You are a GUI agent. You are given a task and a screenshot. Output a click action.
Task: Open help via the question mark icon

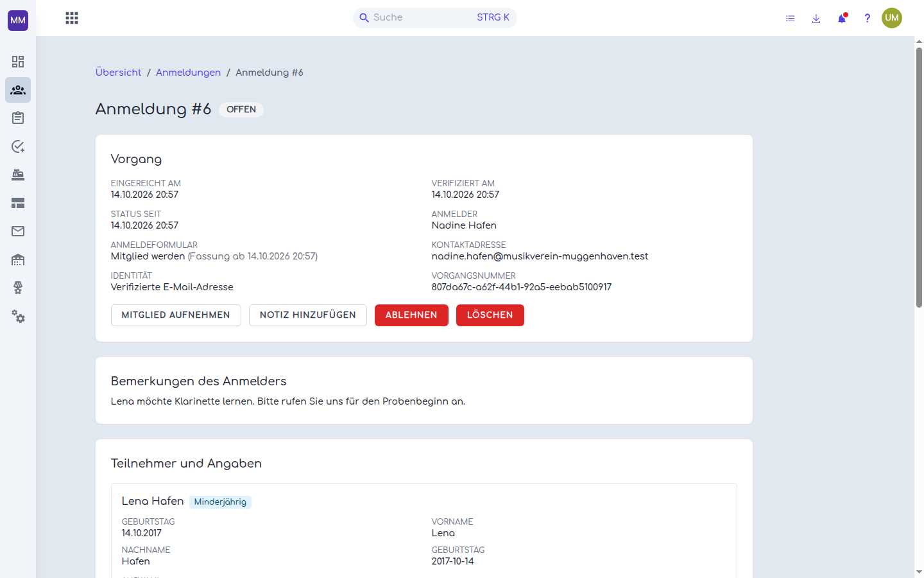pyautogui.click(x=868, y=19)
